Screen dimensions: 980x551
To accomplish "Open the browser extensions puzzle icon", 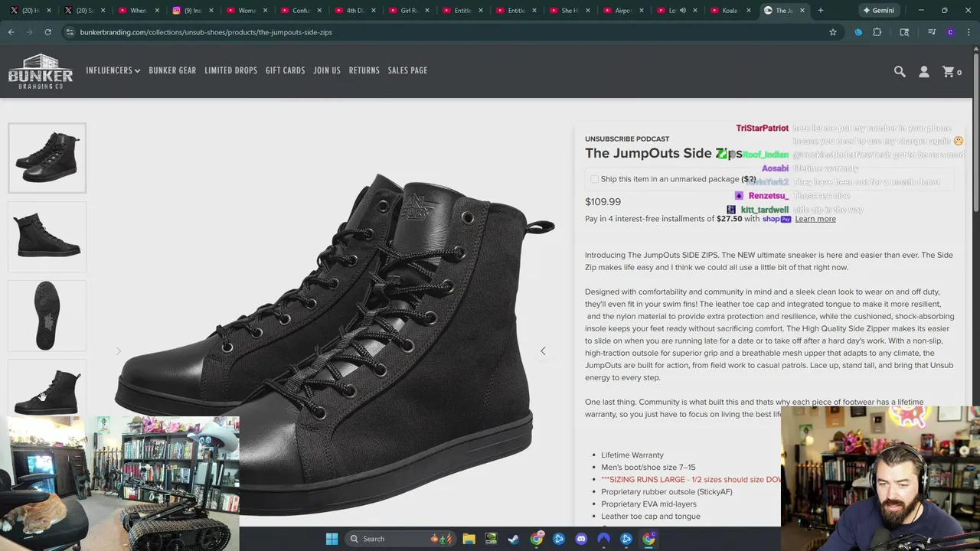I will (877, 32).
